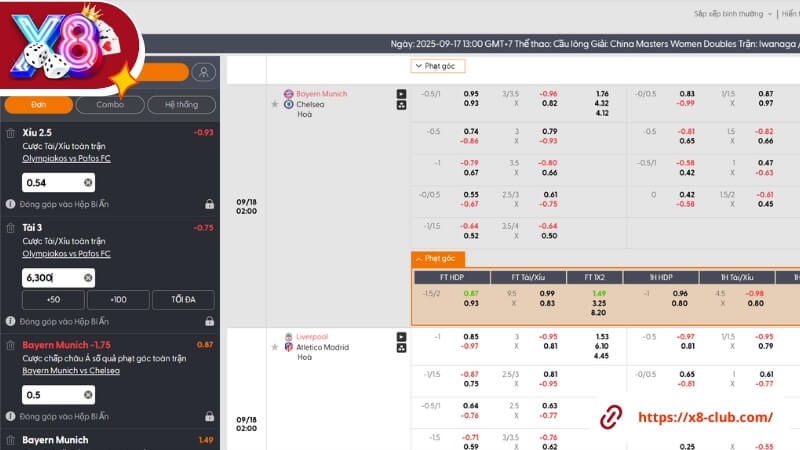Toggle mystery box lock under Xỉu 2.5 bet
This screenshot has width=800, height=450.
[209, 204]
